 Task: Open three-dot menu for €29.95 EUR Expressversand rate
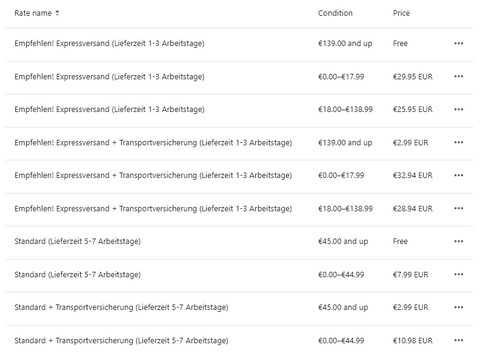click(x=458, y=76)
